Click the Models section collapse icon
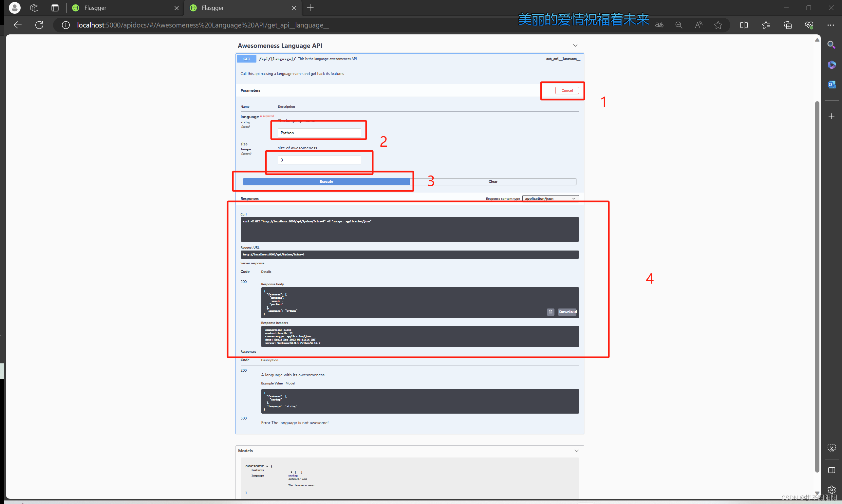 click(x=575, y=451)
